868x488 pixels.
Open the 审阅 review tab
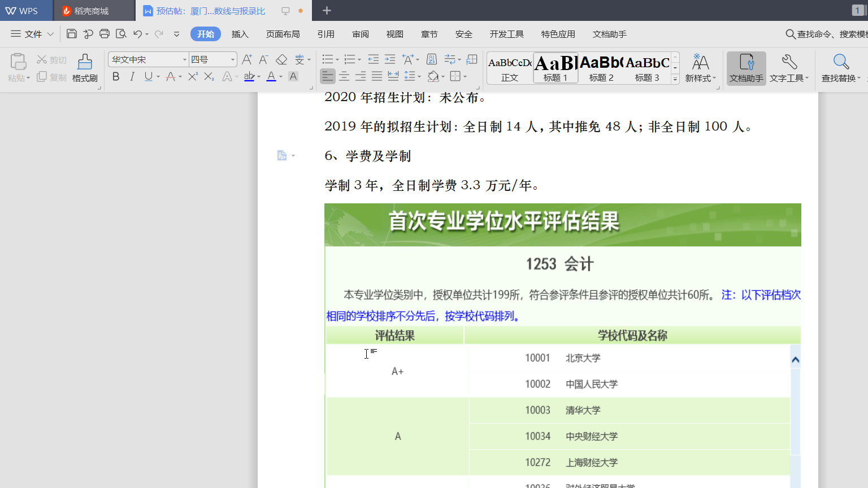coord(360,34)
